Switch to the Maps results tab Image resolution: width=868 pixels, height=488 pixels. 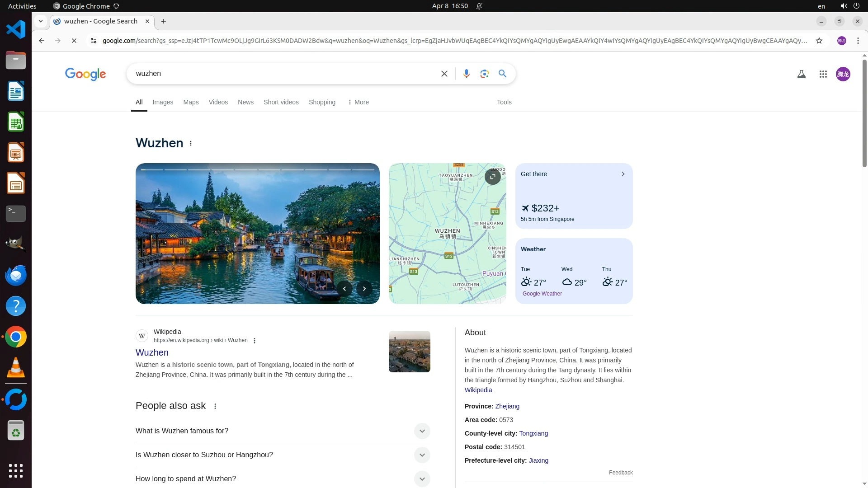(191, 102)
